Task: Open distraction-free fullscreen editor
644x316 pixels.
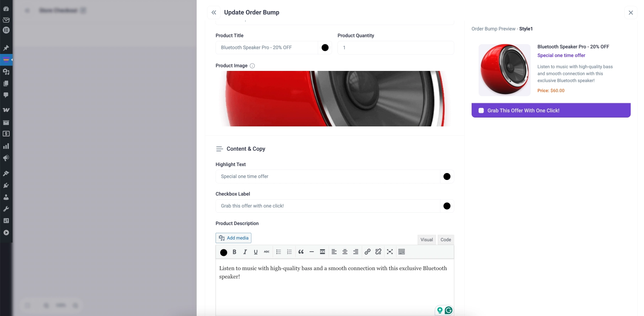Action: pos(390,252)
